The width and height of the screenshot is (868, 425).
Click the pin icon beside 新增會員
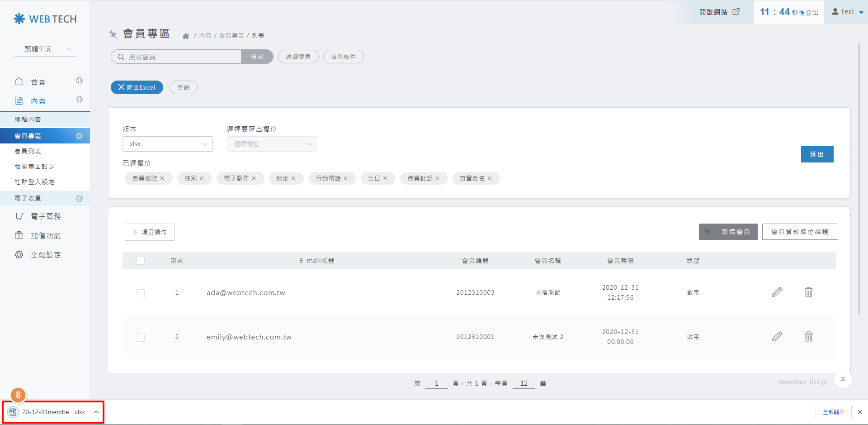coord(707,232)
